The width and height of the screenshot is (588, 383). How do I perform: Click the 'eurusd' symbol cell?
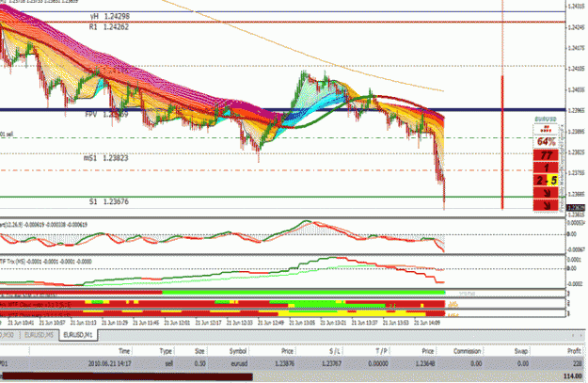tap(239, 363)
